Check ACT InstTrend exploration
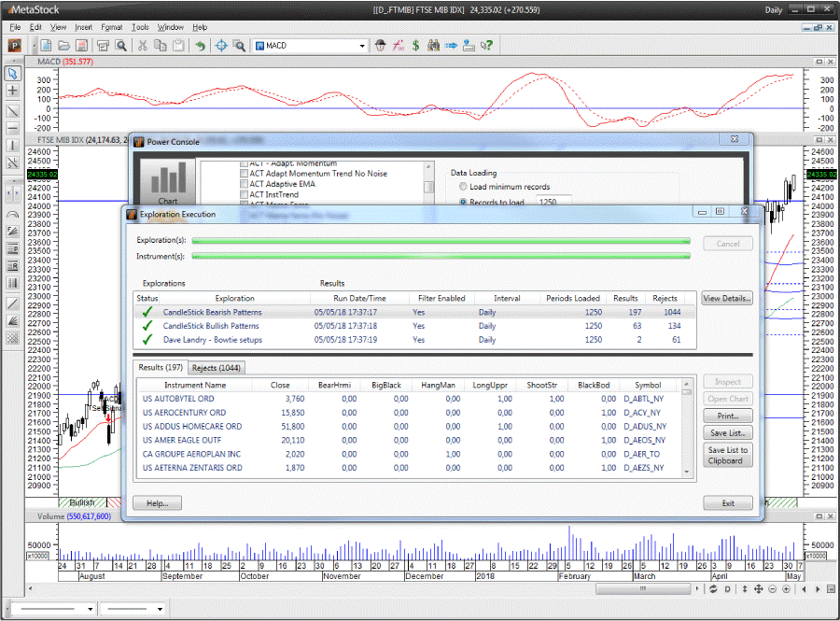The image size is (840, 621). pyautogui.click(x=244, y=194)
